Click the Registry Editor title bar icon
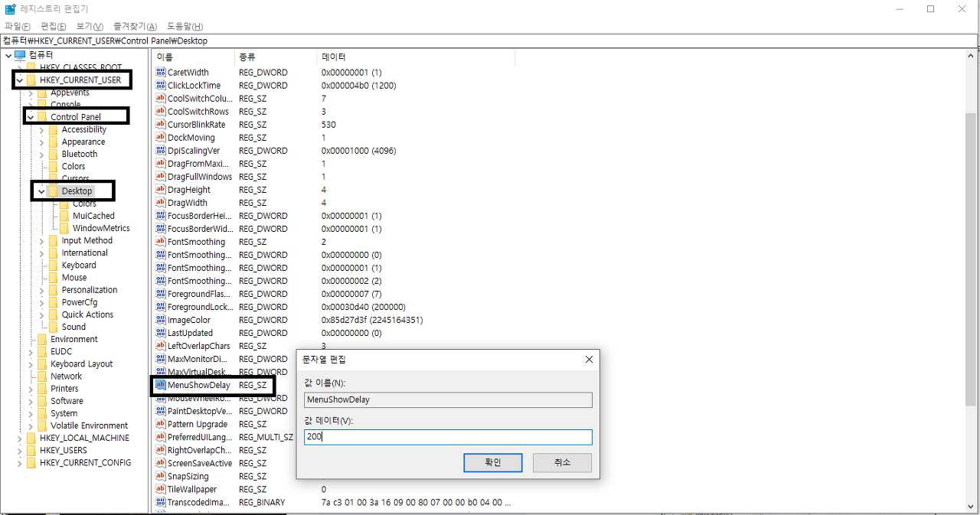This screenshot has height=515, width=980. click(x=11, y=9)
